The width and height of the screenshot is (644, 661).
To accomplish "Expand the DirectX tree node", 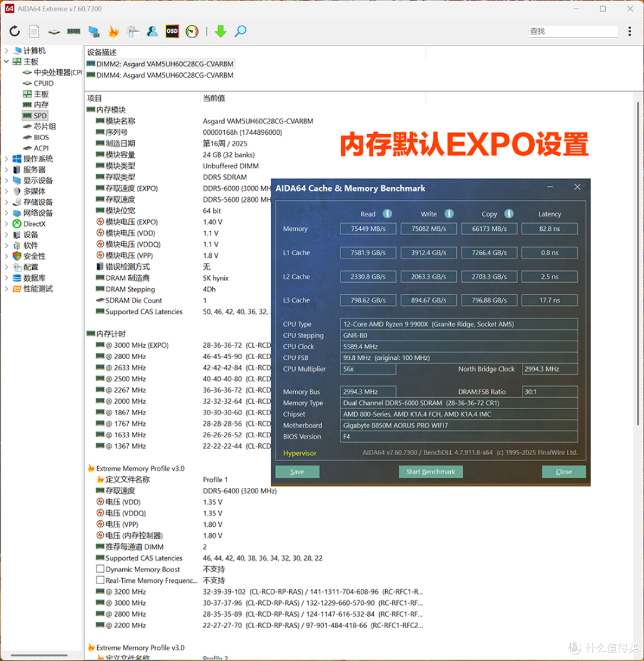I will tap(7, 224).
